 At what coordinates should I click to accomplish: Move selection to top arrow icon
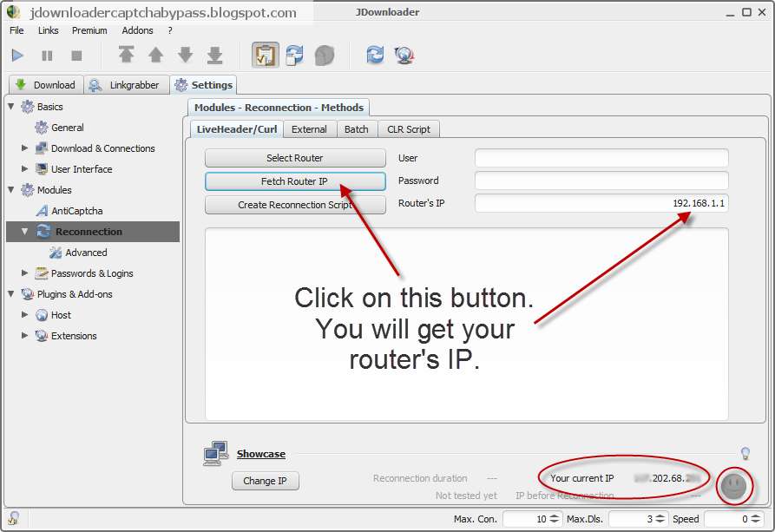point(126,55)
